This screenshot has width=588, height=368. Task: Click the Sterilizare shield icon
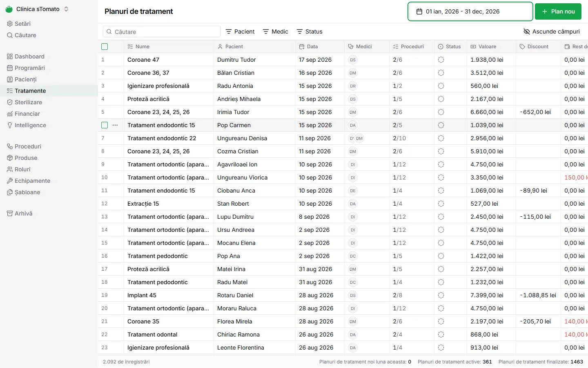pos(10,102)
